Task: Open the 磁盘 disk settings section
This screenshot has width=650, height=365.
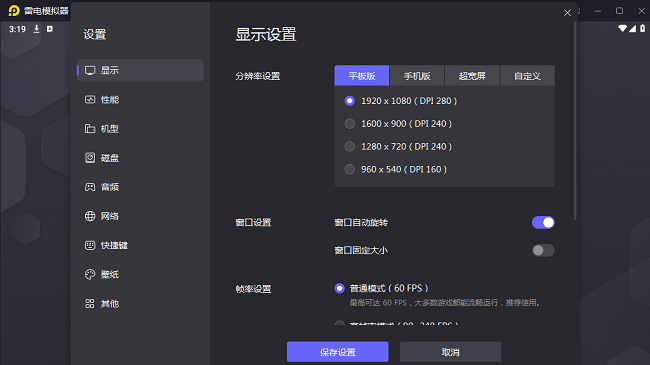Action: coord(140,158)
